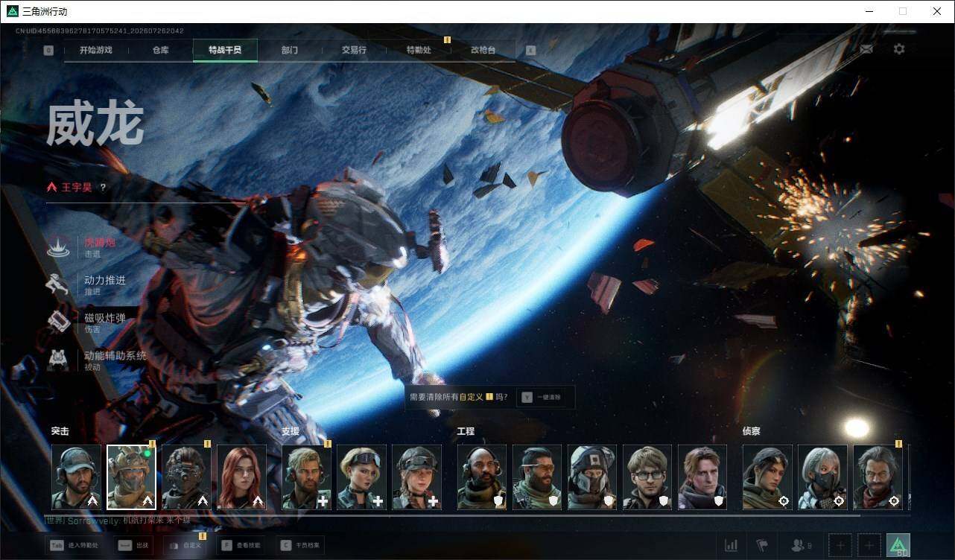Select the 支援 operator wearing a dark helmet
Screen dimensions: 955x560
pyautogui.click(x=417, y=477)
